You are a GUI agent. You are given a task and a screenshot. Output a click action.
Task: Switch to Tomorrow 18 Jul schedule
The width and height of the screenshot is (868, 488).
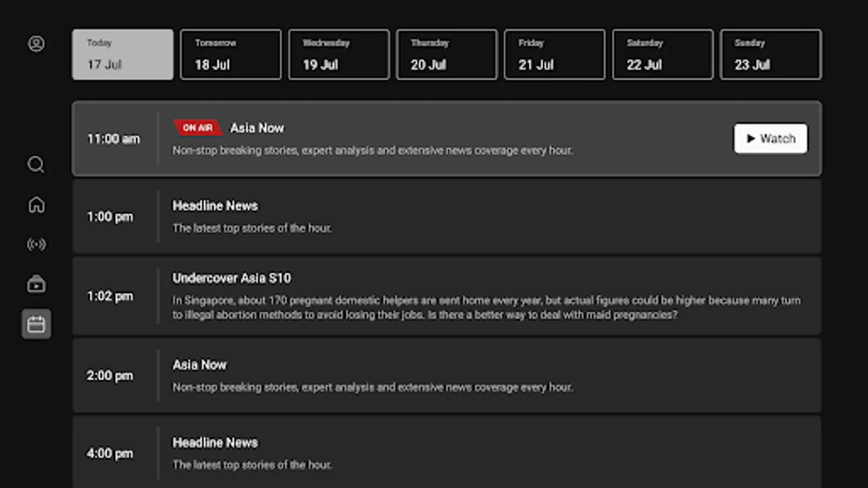tap(230, 54)
